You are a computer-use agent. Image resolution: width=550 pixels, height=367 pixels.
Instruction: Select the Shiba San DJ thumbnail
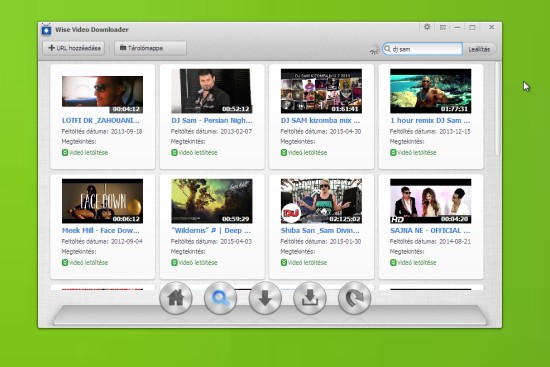click(321, 201)
